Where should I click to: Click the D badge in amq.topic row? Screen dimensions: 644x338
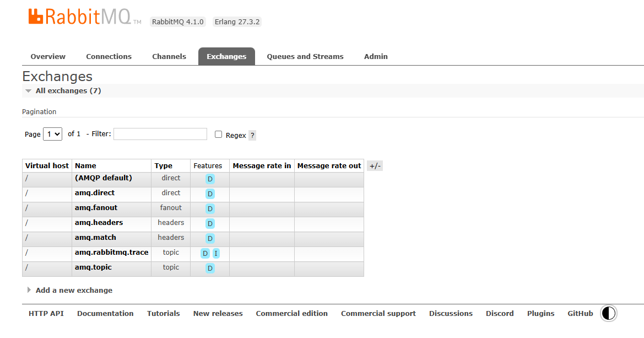[x=210, y=268]
